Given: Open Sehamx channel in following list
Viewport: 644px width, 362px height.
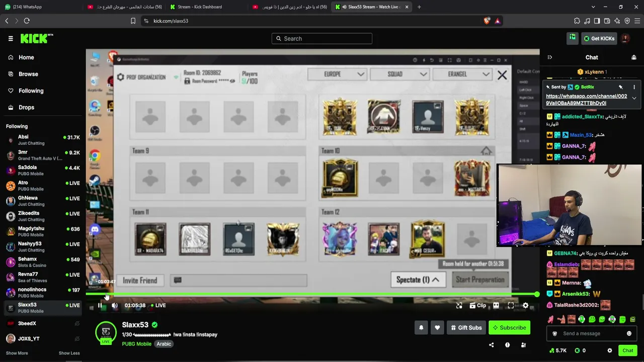Looking at the screenshot, I should click(x=43, y=262).
